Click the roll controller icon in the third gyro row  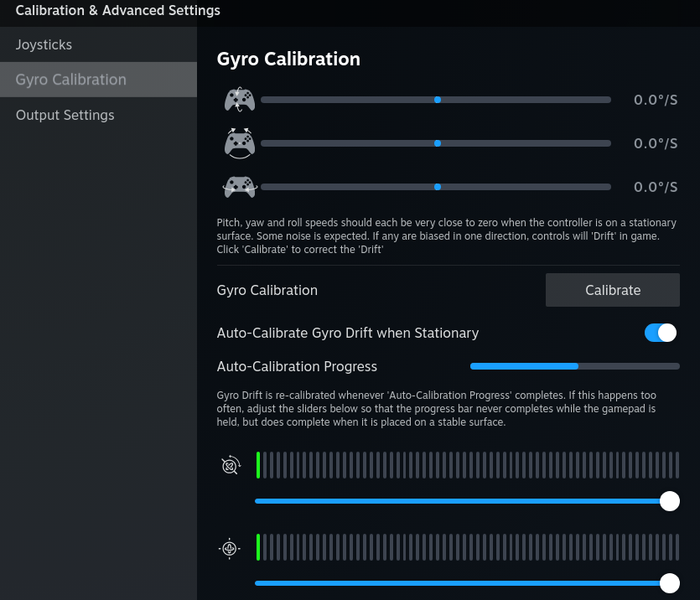(x=240, y=187)
